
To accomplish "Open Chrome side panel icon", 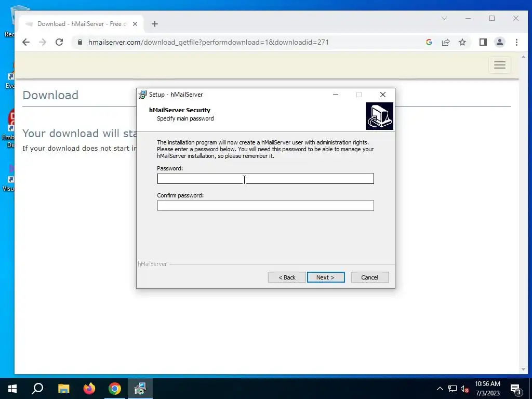I will (483, 42).
